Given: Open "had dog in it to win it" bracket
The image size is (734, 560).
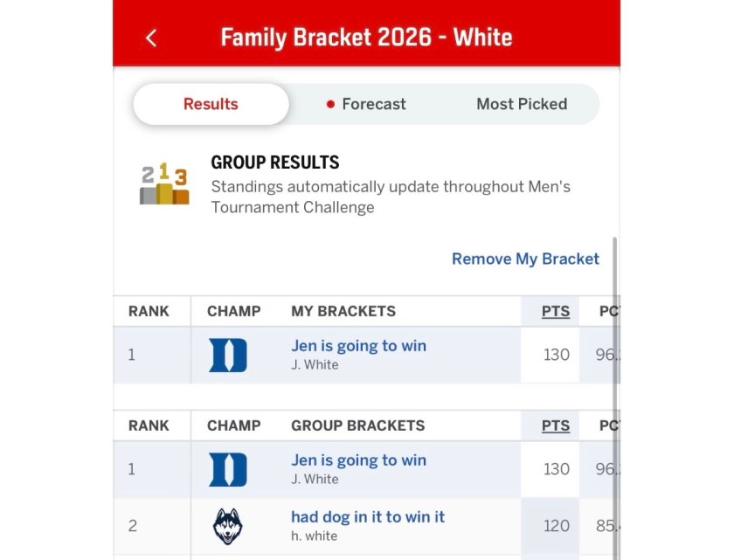Looking at the screenshot, I should pyautogui.click(x=367, y=517).
